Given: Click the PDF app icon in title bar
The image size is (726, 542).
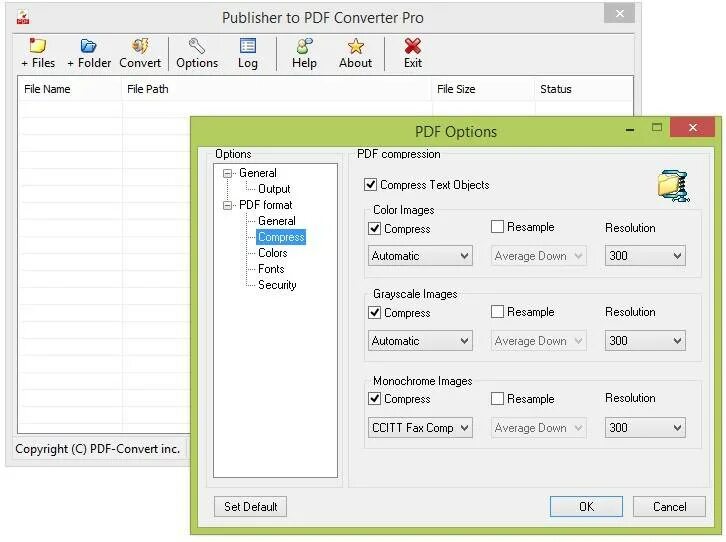Looking at the screenshot, I should (x=23, y=17).
